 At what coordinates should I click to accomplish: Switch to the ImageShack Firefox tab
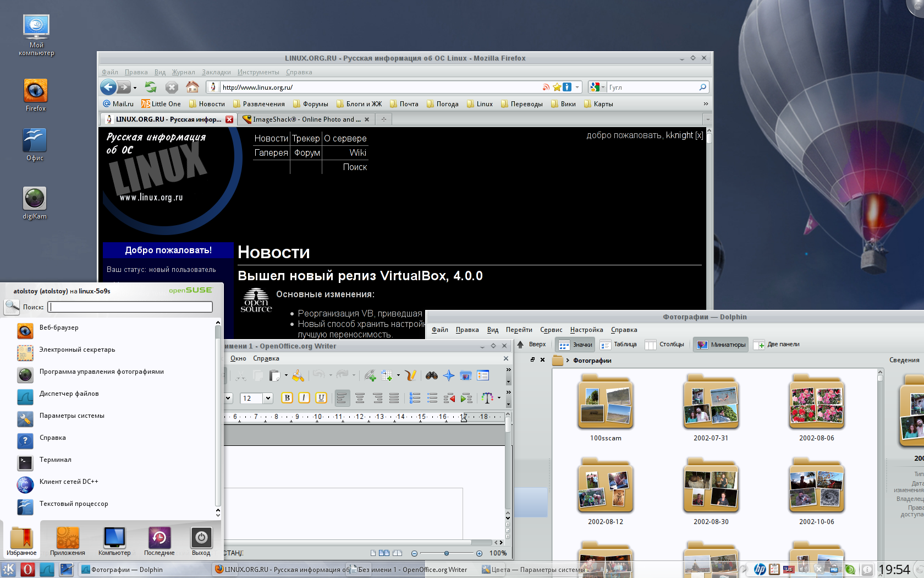click(306, 119)
